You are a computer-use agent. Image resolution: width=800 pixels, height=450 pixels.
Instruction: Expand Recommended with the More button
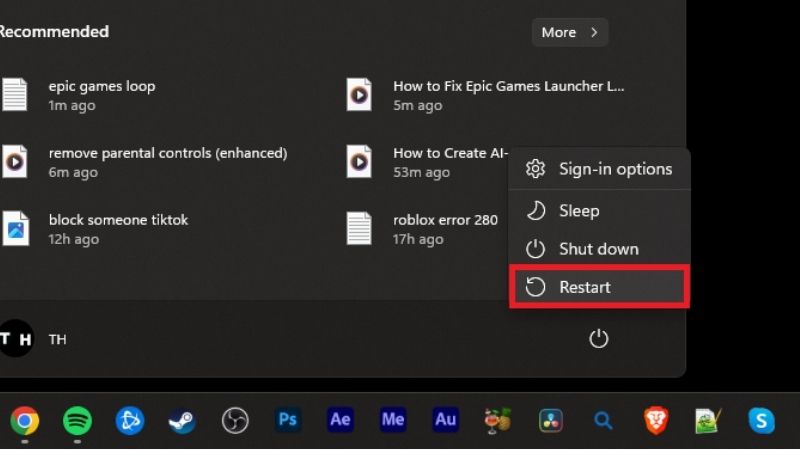pyautogui.click(x=570, y=32)
